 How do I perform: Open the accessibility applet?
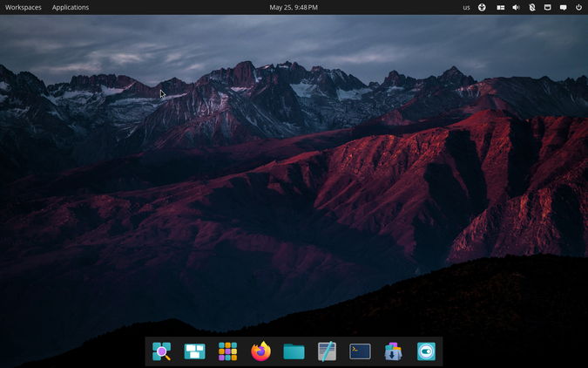point(482,7)
